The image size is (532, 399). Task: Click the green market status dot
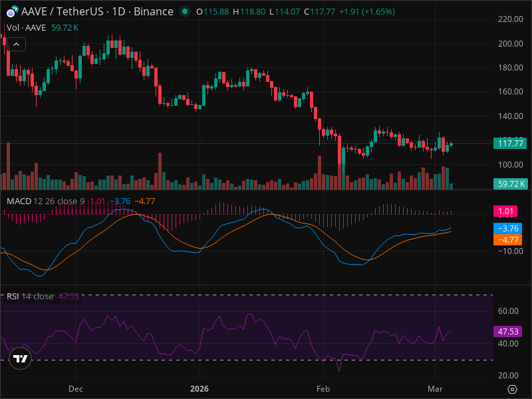click(x=185, y=11)
